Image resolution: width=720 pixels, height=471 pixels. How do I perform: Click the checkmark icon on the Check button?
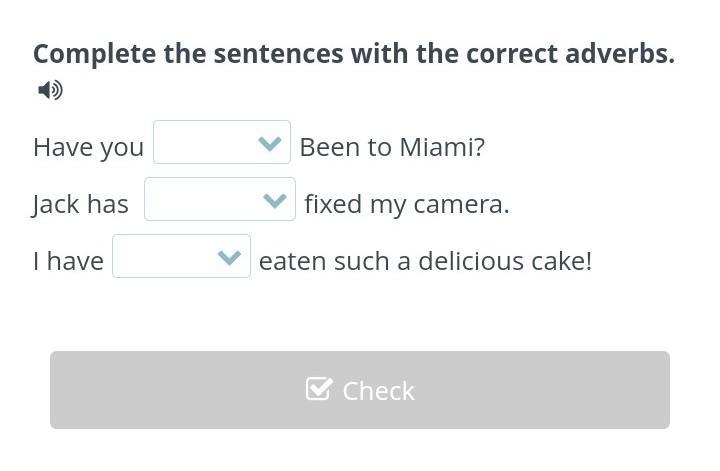point(318,389)
